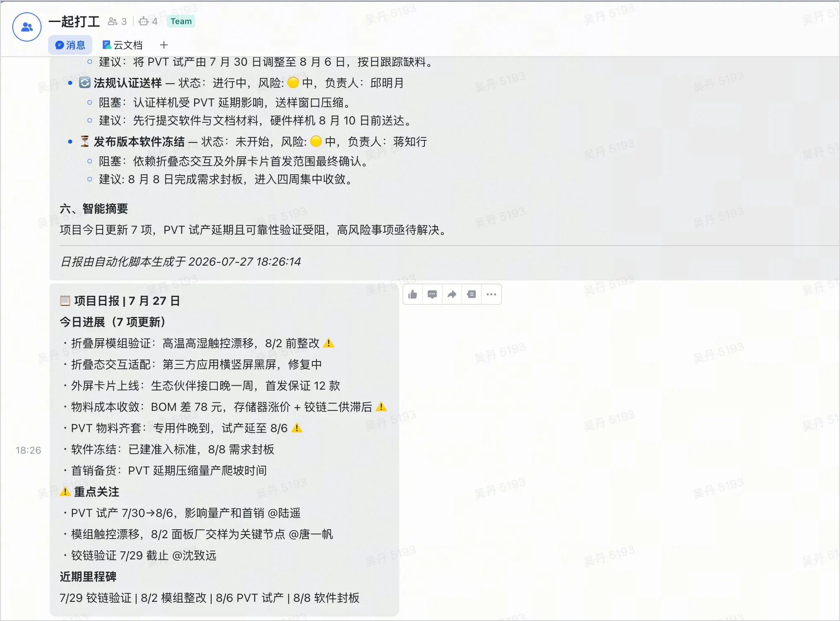
Task: Open the 云文档 tab
Action: [122, 45]
